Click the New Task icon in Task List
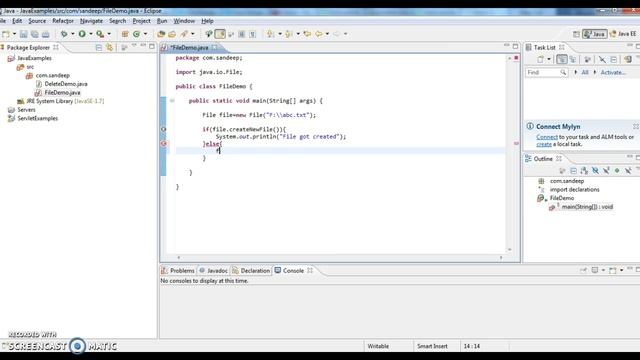This screenshot has width=640, height=360. pos(540,60)
